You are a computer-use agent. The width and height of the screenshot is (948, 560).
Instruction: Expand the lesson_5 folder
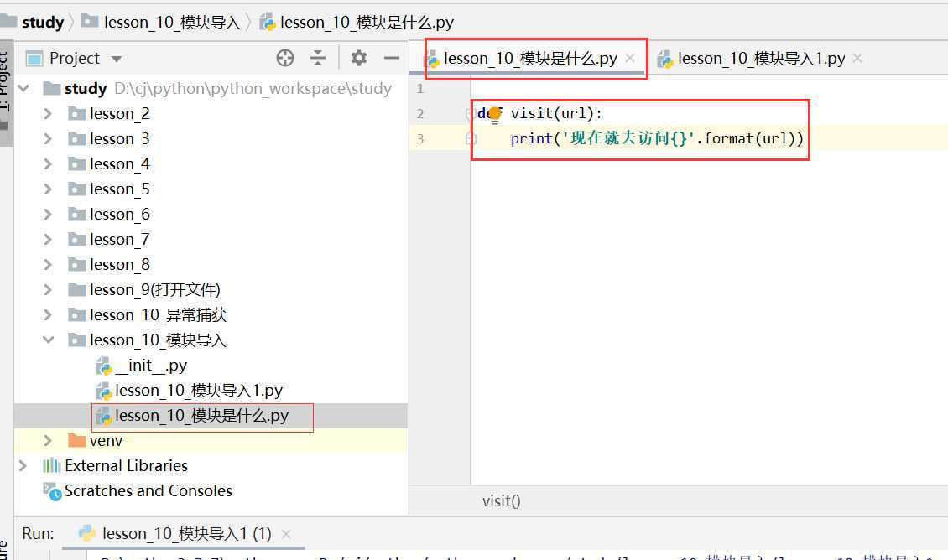tap(48, 189)
